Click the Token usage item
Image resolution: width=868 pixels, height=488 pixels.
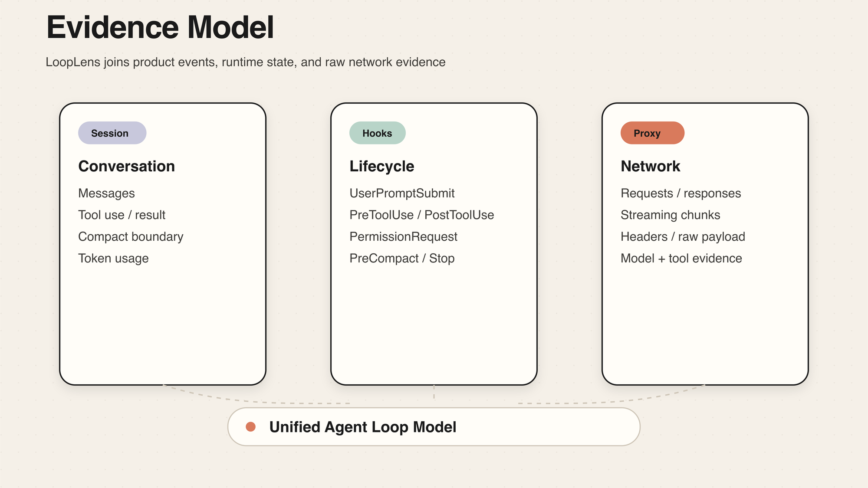tap(113, 259)
